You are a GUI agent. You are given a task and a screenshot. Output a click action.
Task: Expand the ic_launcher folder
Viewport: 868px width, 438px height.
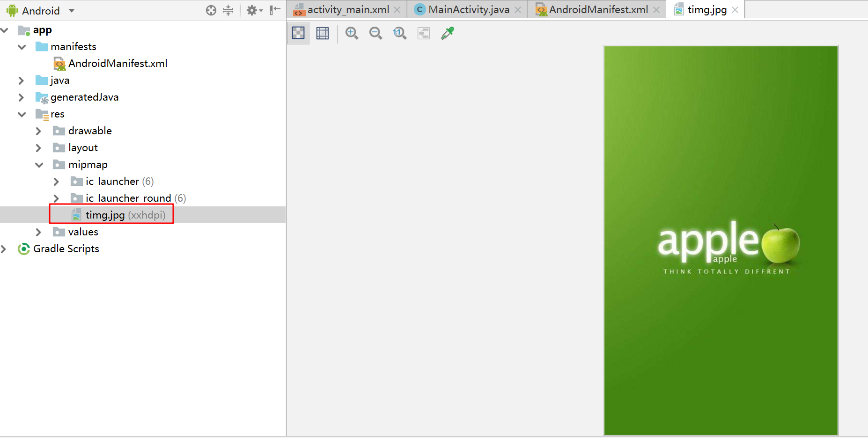pyautogui.click(x=56, y=182)
